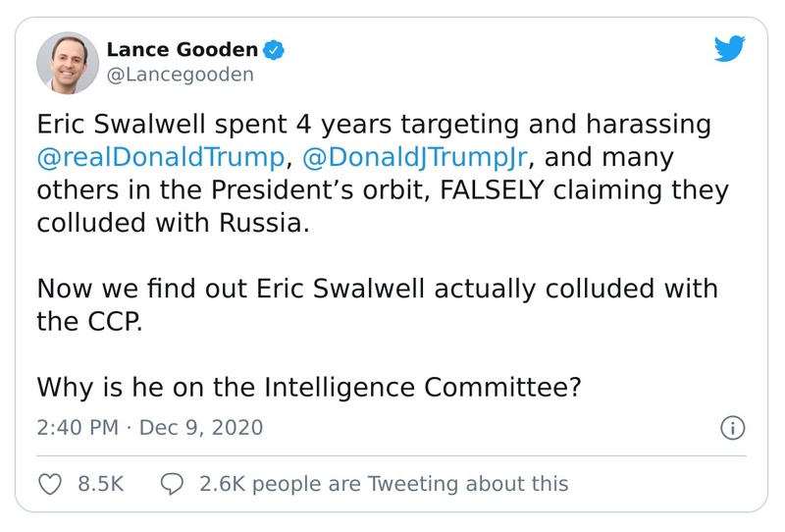The height and width of the screenshot is (532, 785).
Task: Click the blue verified badge
Action: (x=277, y=48)
